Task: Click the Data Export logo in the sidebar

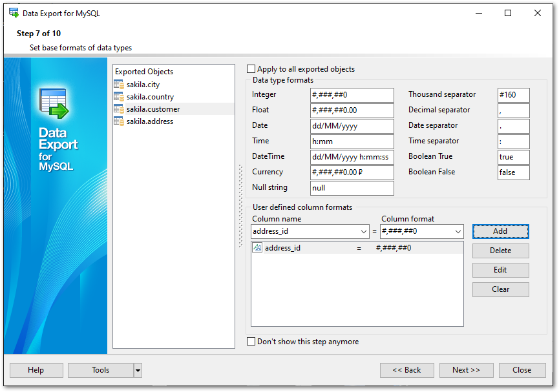Action: [54, 103]
